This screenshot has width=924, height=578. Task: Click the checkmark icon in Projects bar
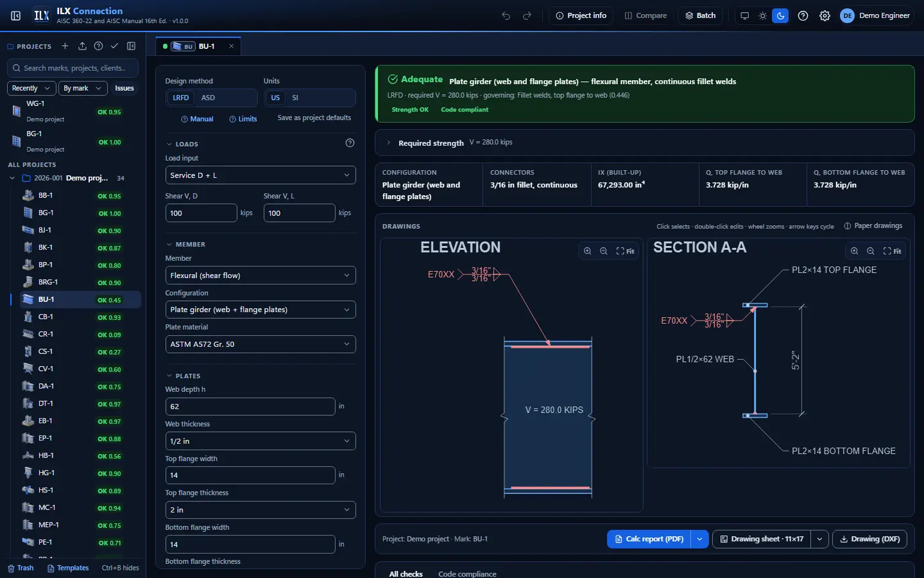[x=114, y=46]
